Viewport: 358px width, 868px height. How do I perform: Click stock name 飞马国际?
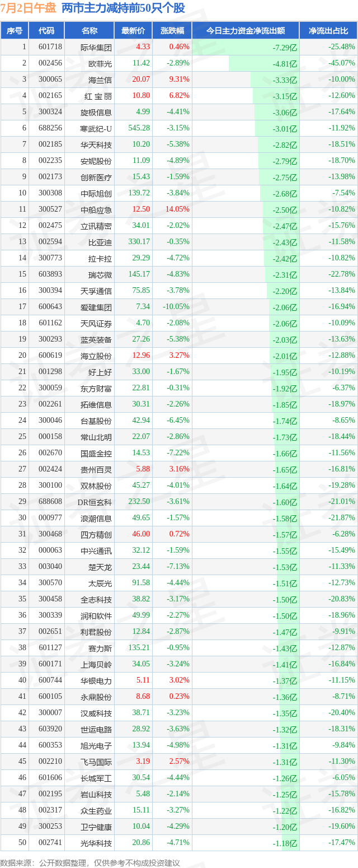click(x=96, y=762)
